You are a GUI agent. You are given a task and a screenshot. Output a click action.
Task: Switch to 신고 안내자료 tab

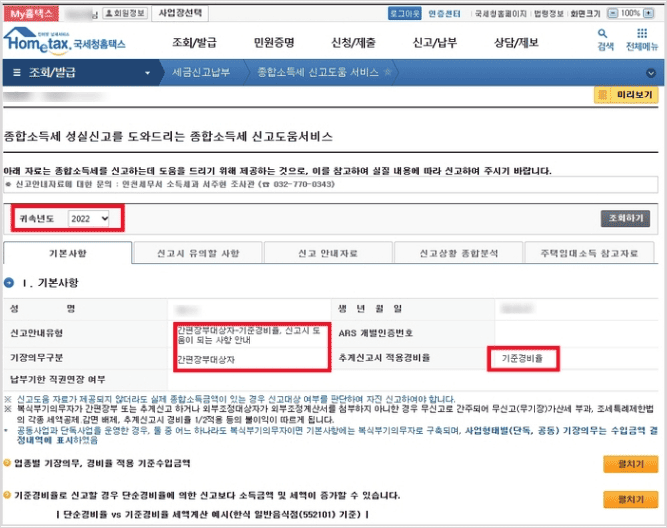pos(328,253)
